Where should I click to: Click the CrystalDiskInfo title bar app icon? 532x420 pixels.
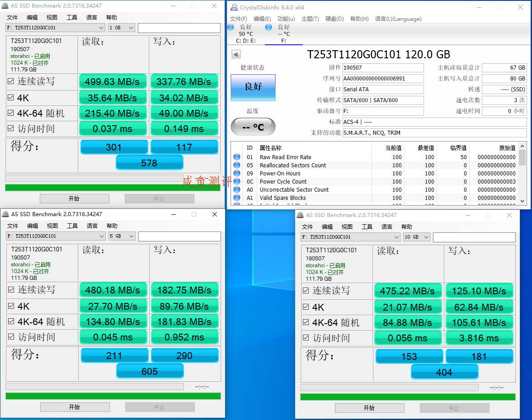tap(234, 7)
